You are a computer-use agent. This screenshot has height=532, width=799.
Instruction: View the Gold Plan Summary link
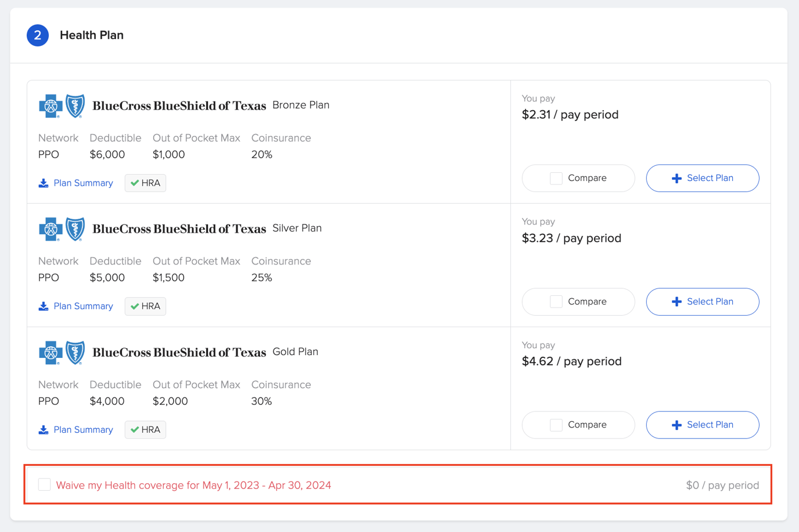pos(83,430)
